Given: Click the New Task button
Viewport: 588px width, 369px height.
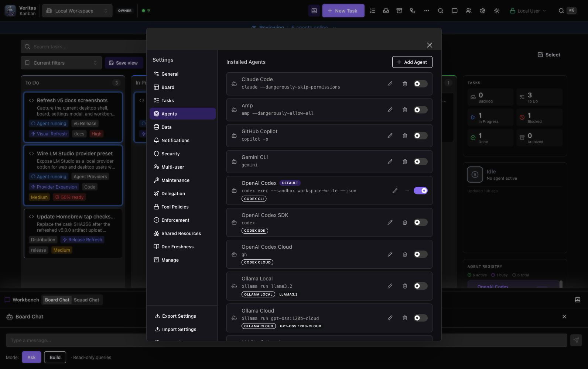Looking at the screenshot, I should point(343,11).
